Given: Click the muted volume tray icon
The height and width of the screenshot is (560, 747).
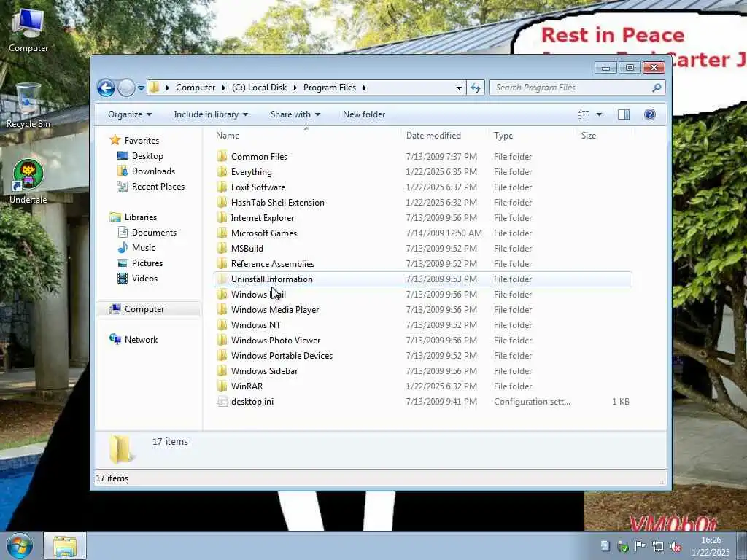Looking at the screenshot, I should pyautogui.click(x=676, y=546).
